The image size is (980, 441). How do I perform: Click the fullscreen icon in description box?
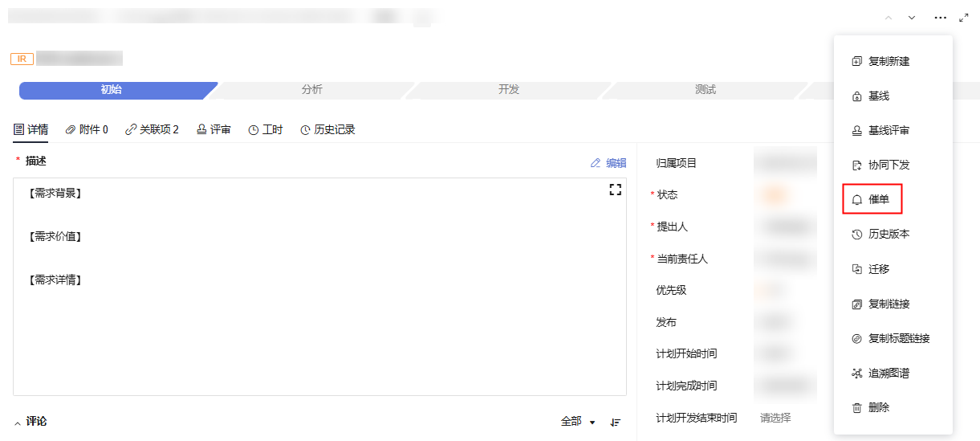[x=616, y=190]
